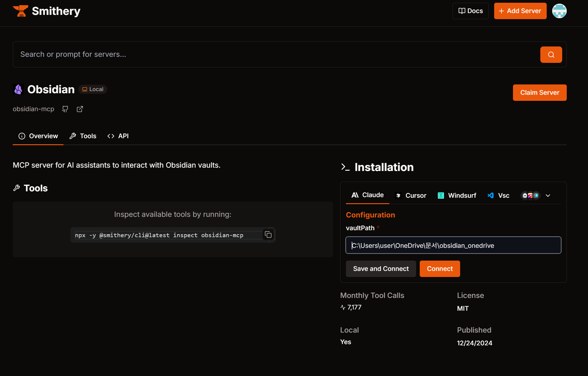
Task: Click the Obsidian purple crystal logo
Action: coord(18,89)
